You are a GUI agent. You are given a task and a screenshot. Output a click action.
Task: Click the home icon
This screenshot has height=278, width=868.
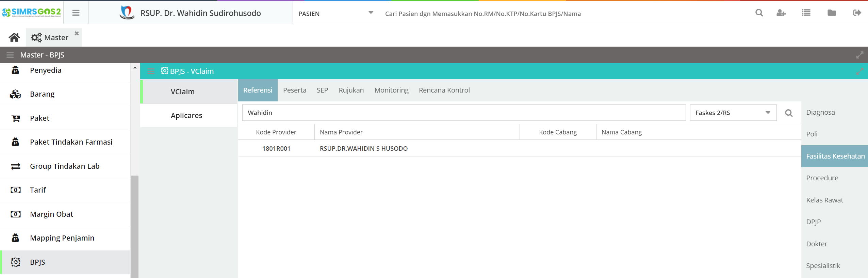coord(14,37)
